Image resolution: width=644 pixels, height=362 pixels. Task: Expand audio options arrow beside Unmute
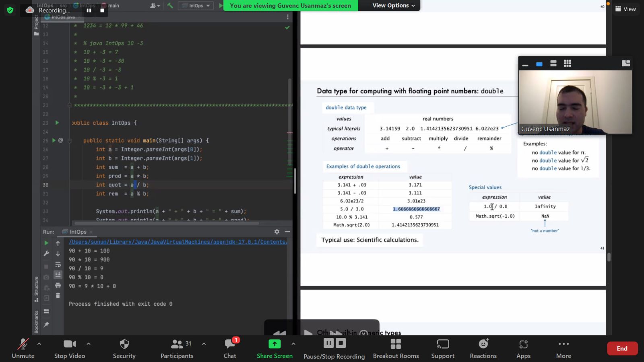tap(39, 344)
